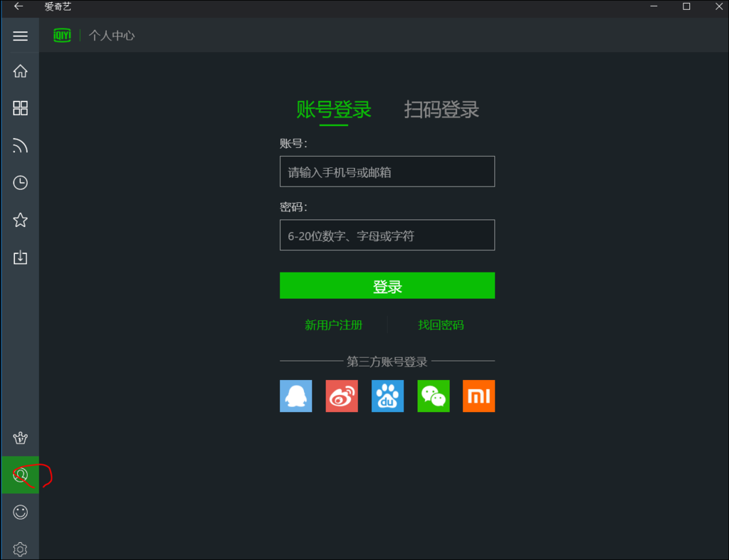
Task: Focus the 密码 password field
Action: 387,235
